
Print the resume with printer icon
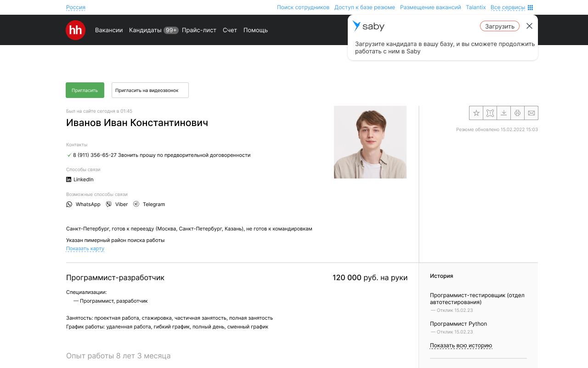(x=517, y=113)
